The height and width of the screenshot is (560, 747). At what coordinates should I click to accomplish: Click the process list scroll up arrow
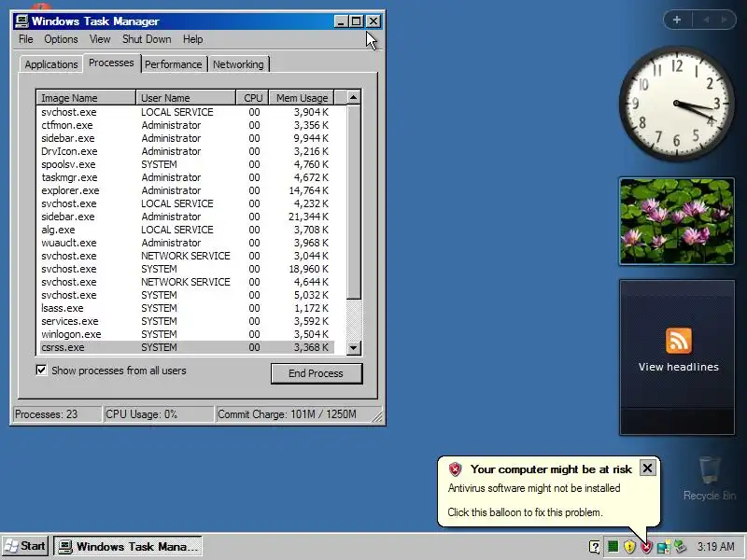[x=354, y=97]
